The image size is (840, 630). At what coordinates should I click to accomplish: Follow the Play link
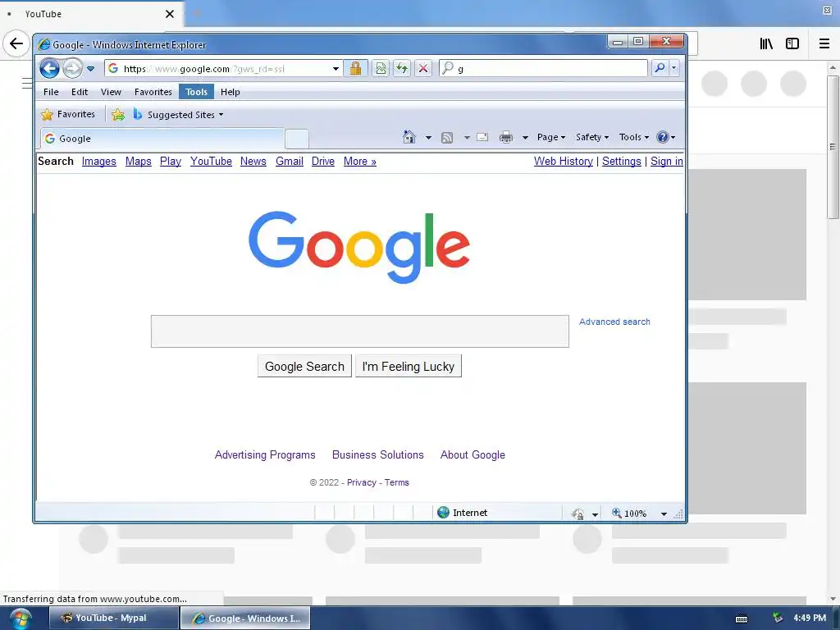171,162
